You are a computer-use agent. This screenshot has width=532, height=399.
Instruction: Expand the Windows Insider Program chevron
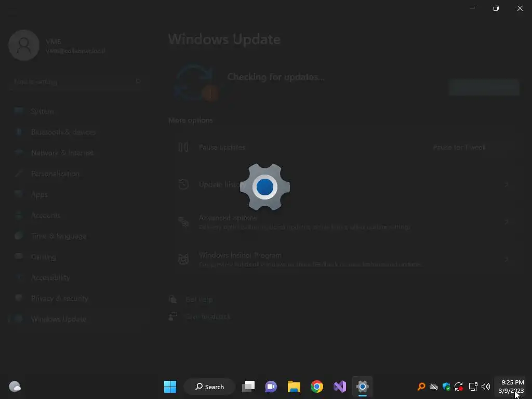click(x=507, y=259)
